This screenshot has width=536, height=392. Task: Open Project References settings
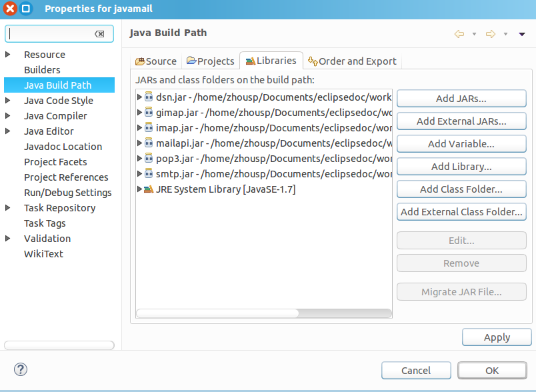(x=66, y=177)
